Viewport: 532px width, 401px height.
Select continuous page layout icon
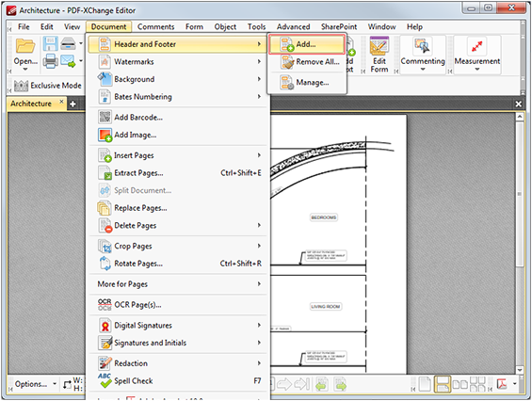point(443,384)
